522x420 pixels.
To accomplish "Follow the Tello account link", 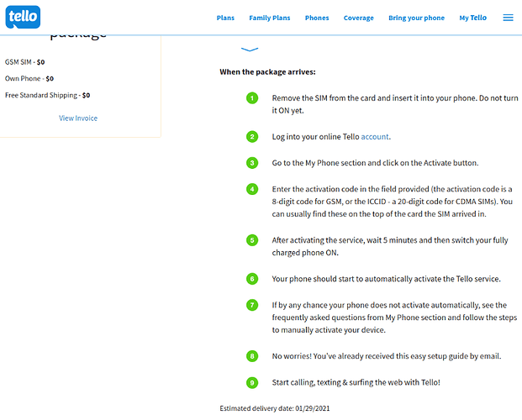I will pos(375,137).
